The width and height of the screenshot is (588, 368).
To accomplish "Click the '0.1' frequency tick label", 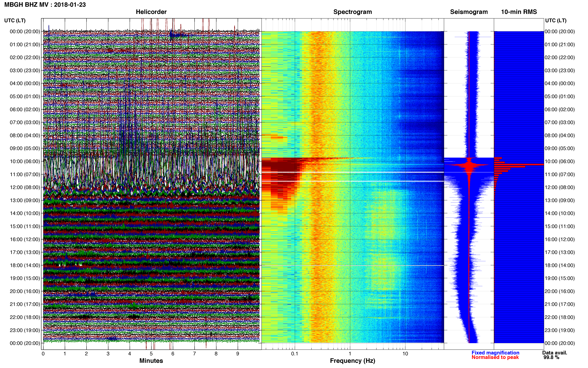I will click(295, 354).
